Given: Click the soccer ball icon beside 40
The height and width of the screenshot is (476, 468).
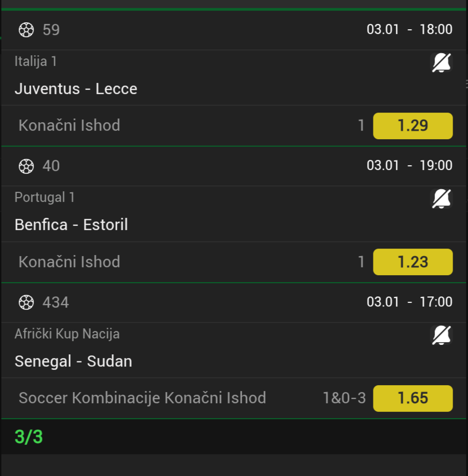Looking at the screenshot, I should [x=26, y=166].
